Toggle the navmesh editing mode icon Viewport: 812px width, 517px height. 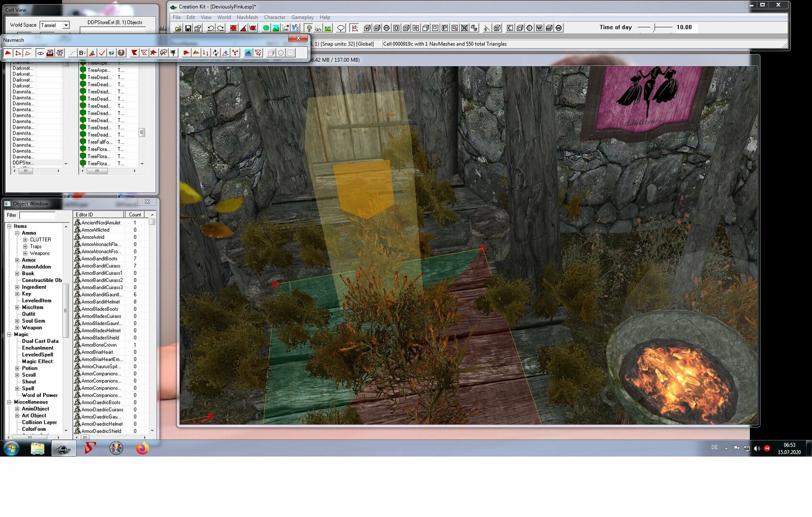pos(354,28)
